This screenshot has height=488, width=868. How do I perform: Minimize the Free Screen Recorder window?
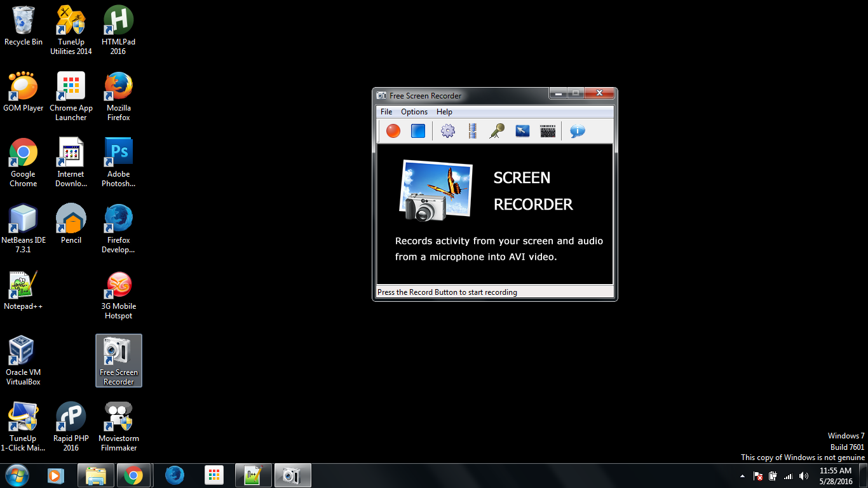558,93
